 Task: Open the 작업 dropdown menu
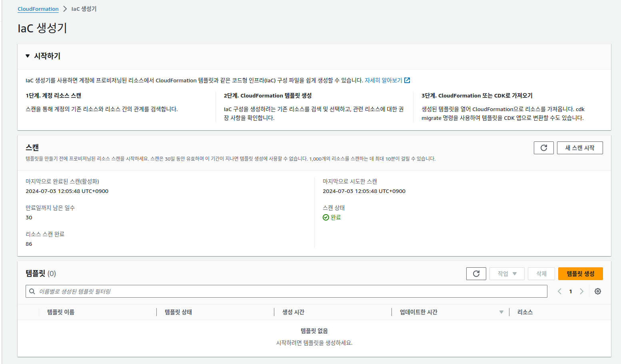click(x=507, y=274)
